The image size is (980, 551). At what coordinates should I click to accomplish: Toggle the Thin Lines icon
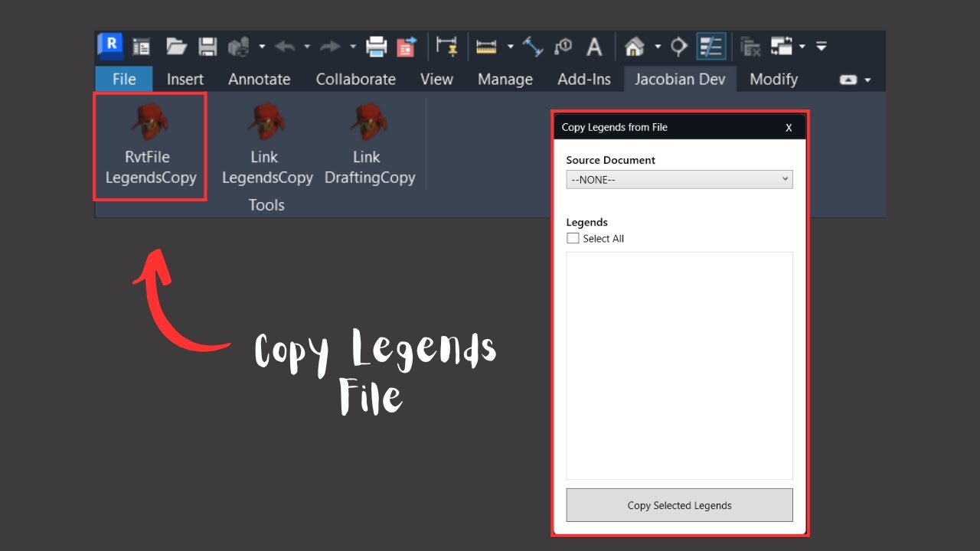point(711,47)
